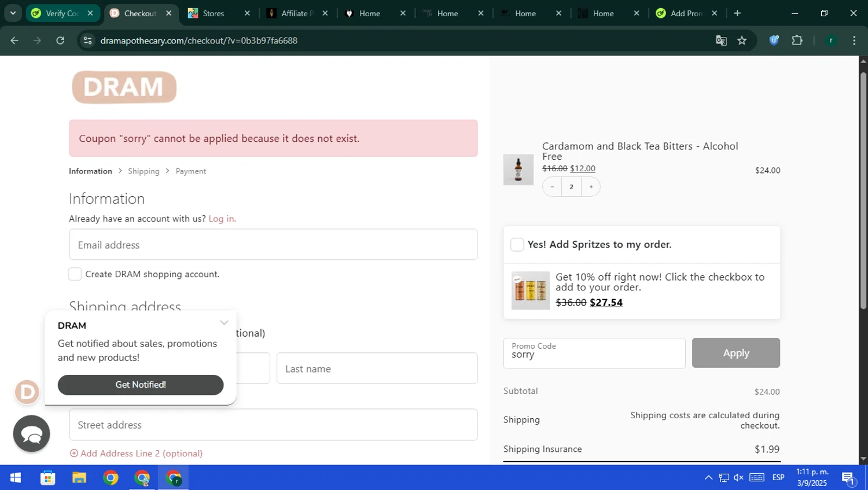Check Create DRAM shopping account box
This screenshot has height=490, width=868.
[x=75, y=274]
